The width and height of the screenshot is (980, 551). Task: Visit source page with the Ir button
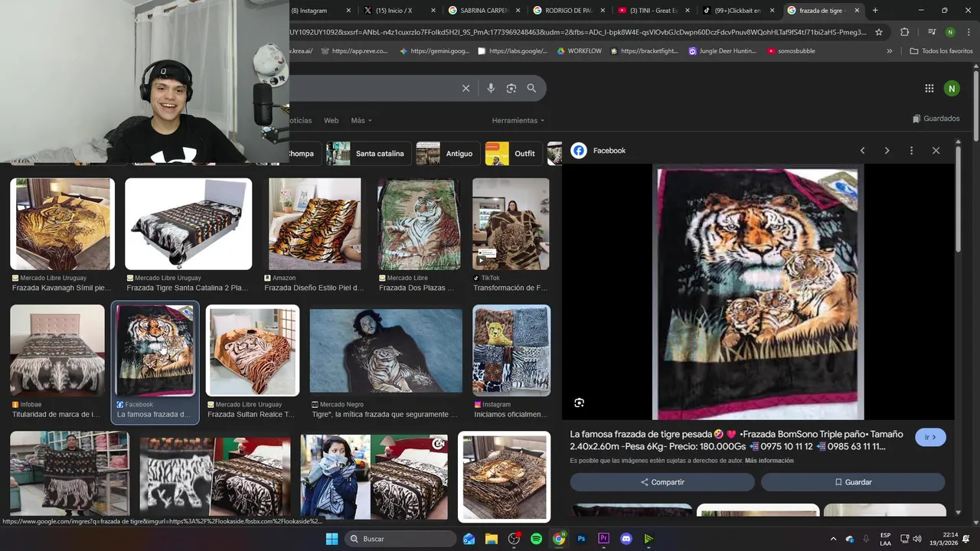(930, 438)
